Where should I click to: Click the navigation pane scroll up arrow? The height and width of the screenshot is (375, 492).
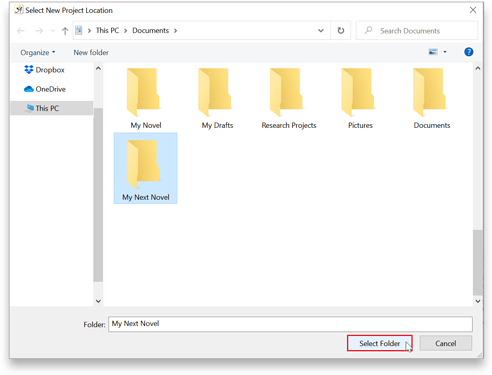[98, 68]
